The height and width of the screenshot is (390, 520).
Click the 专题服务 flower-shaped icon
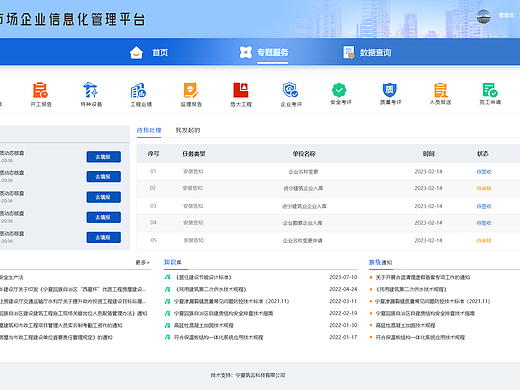246,52
